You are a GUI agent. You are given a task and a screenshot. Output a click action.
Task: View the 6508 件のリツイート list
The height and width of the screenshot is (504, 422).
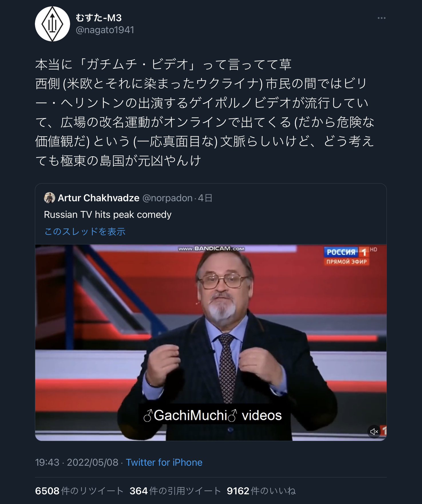point(79,491)
